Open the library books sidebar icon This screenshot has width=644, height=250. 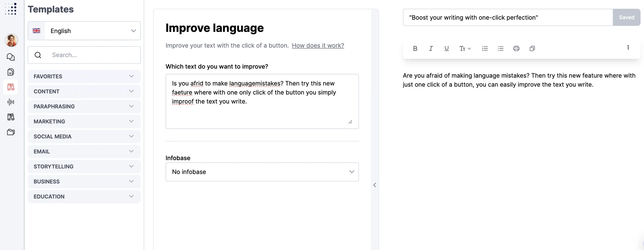11,117
